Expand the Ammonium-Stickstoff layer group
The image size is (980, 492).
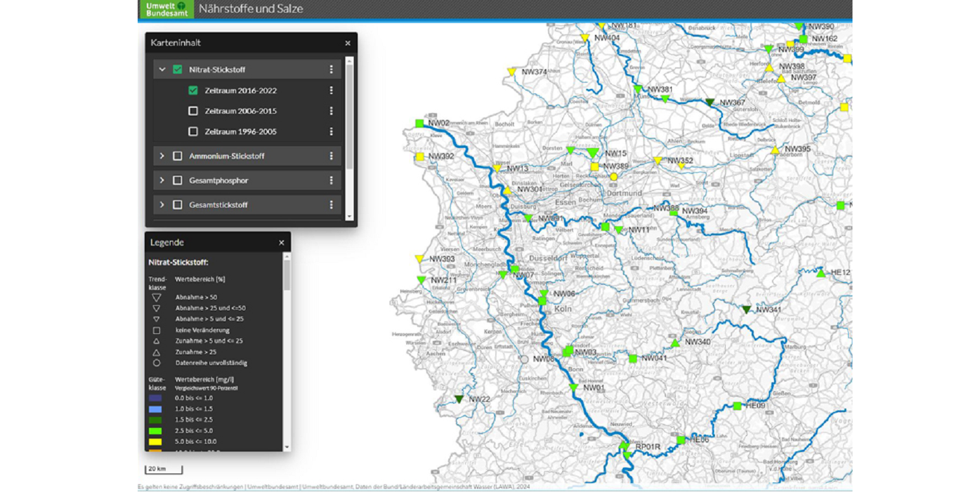point(162,156)
